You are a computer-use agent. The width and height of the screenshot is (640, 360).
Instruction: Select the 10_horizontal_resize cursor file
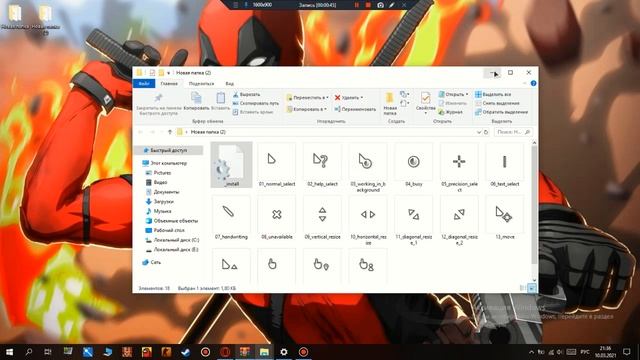[x=368, y=220]
